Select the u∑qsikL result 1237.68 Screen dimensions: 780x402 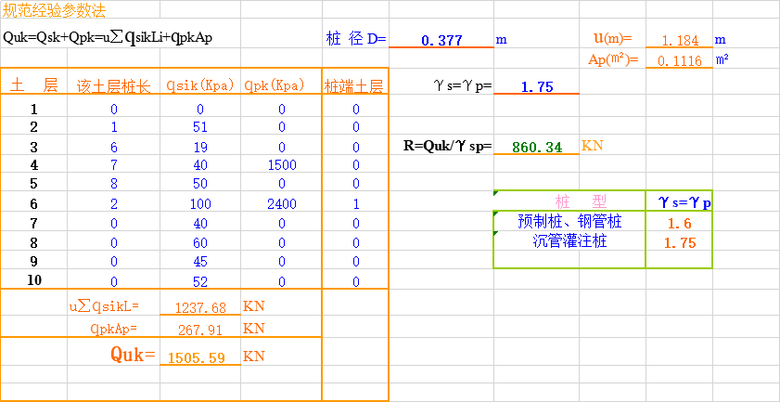[200, 307]
